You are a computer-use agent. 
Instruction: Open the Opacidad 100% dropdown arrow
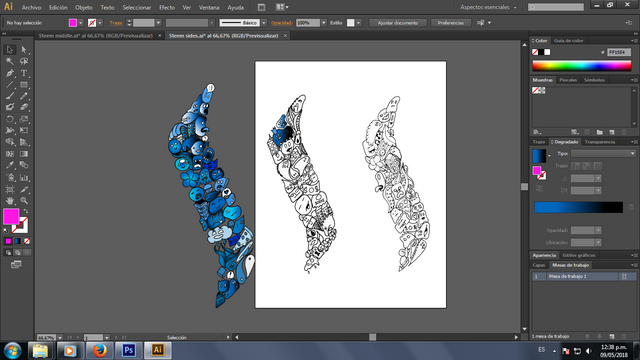tap(324, 23)
